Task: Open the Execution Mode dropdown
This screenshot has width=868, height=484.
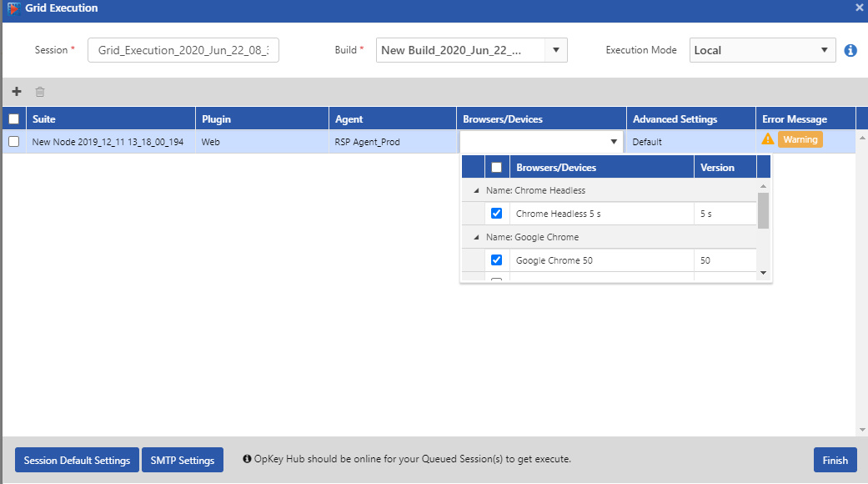Action: tap(824, 50)
